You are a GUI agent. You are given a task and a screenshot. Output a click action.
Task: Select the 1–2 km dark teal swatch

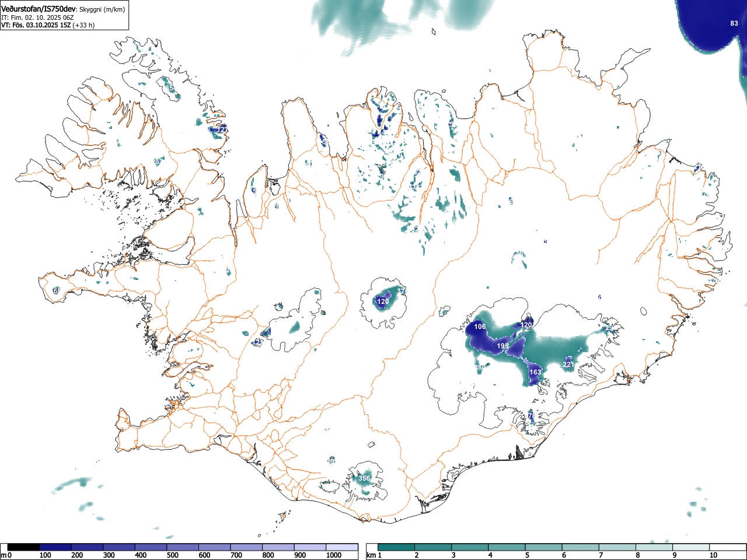coord(397,547)
